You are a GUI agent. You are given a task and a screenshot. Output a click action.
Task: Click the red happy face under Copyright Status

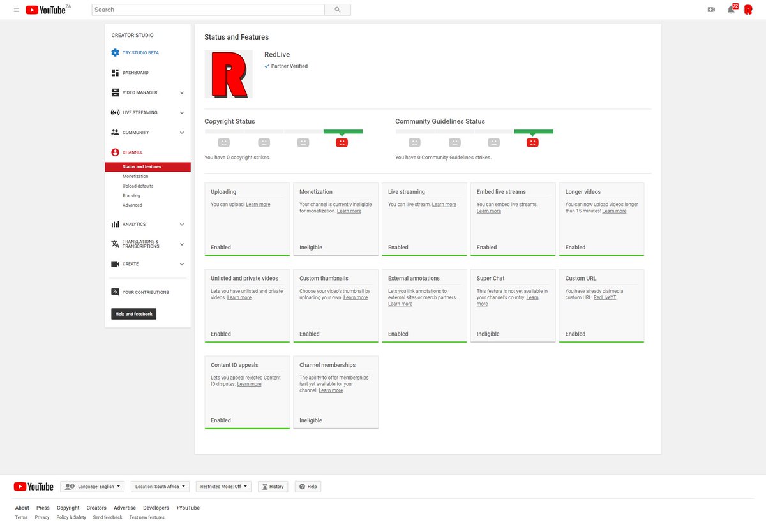[342, 143]
